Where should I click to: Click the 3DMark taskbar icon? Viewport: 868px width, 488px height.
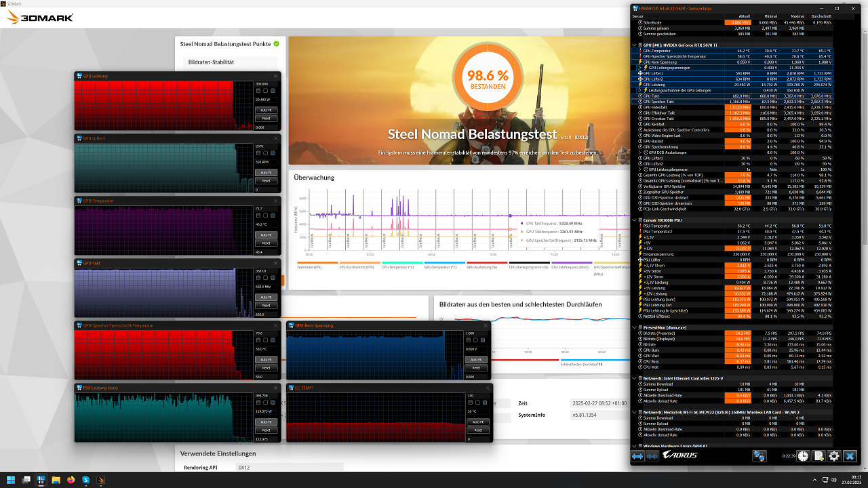[x=101, y=480]
